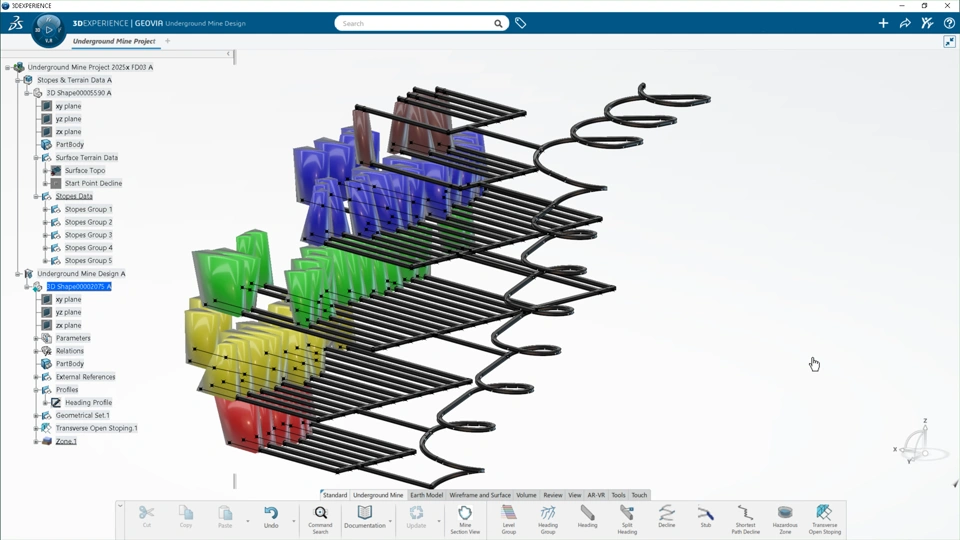Click the tag icon beside search
Viewport: 960px width, 540px height.
point(520,23)
